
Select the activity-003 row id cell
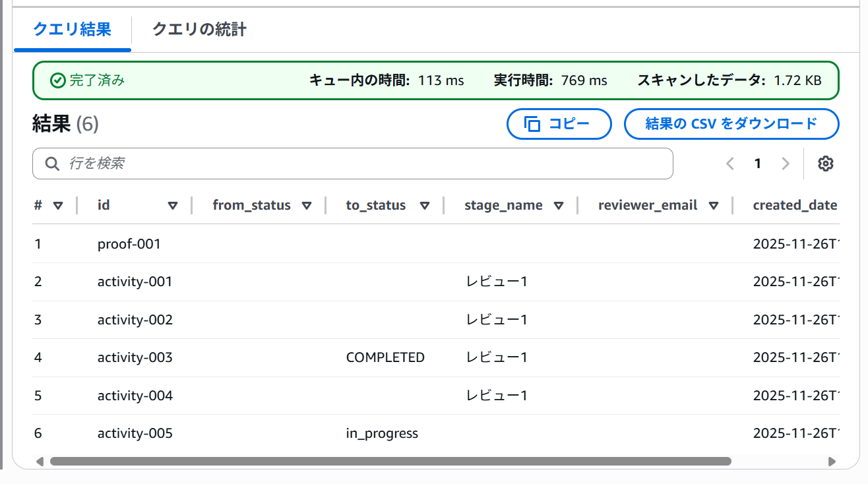(x=135, y=357)
